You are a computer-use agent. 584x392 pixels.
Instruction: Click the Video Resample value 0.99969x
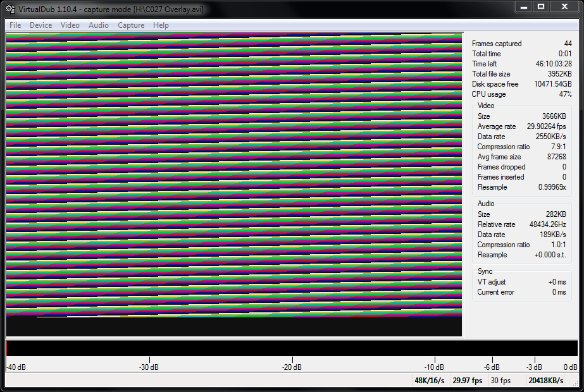pyautogui.click(x=552, y=187)
